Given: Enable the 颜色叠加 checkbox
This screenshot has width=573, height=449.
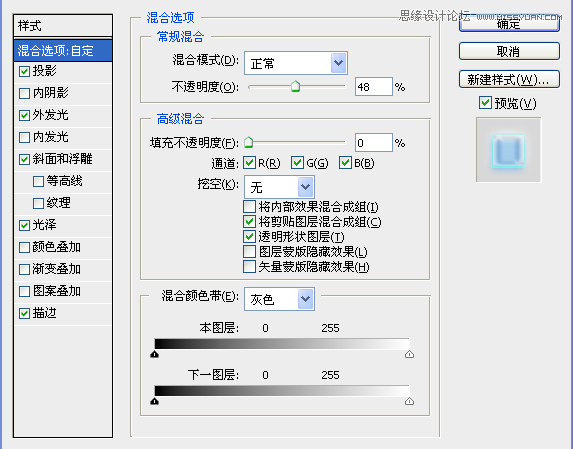Looking at the screenshot, I should coord(24,247).
